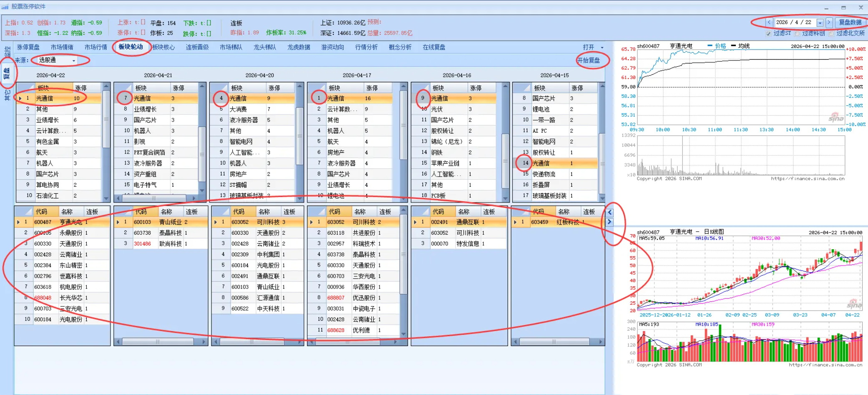Click the left chevron beside the stock columns
This screenshot has height=395, width=868.
[610, 212]
